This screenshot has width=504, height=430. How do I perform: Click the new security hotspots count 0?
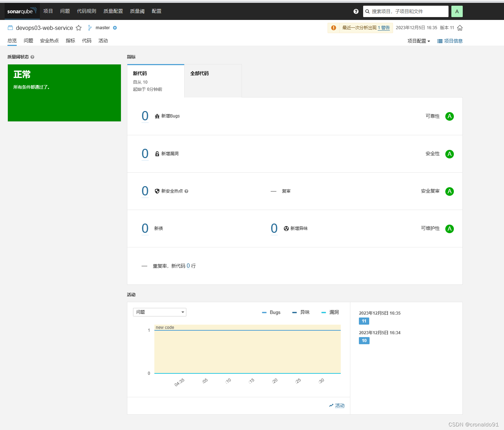[x=145, y=191]
